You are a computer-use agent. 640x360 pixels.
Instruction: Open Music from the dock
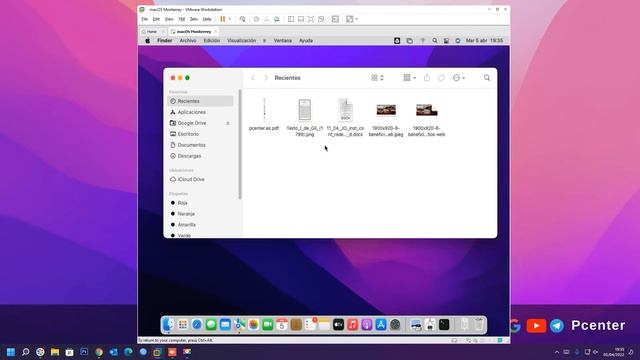(353, 324)
